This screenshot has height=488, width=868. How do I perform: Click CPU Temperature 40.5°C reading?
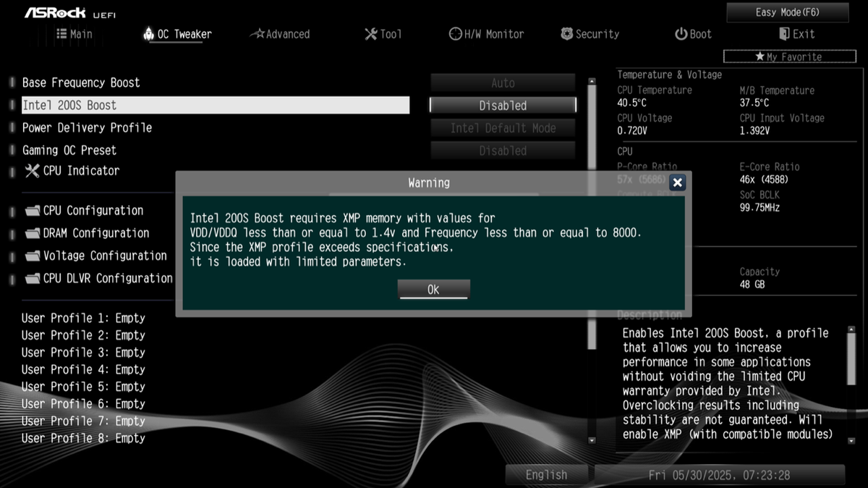pos(632,104)
